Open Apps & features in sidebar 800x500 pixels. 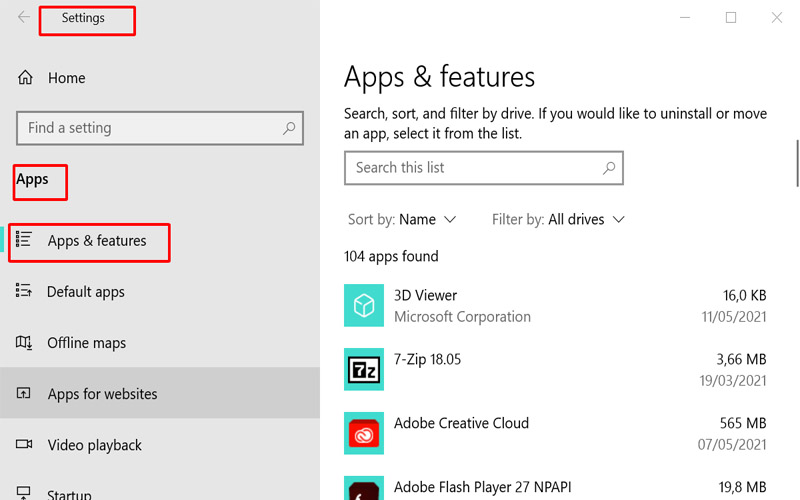tap(96, 241)
